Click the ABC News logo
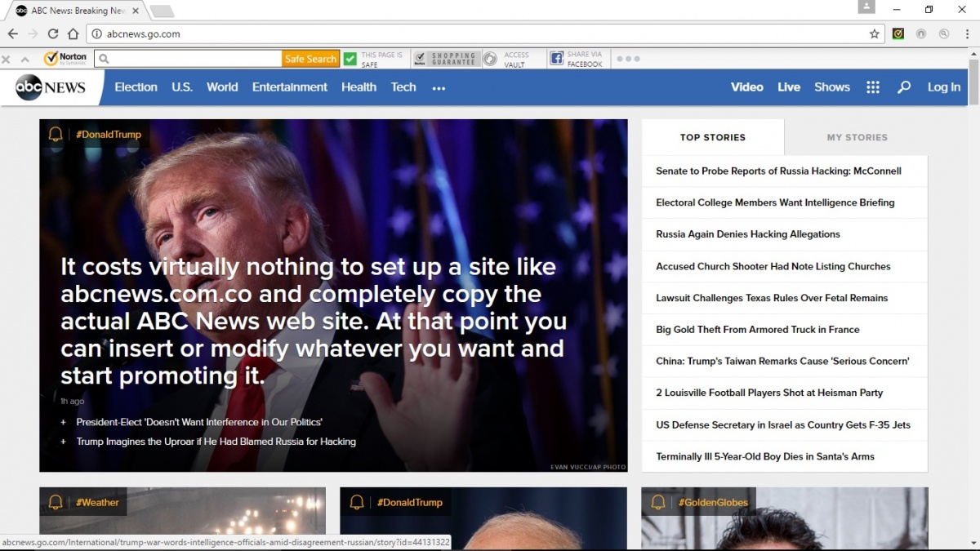 tap(51, 87)
